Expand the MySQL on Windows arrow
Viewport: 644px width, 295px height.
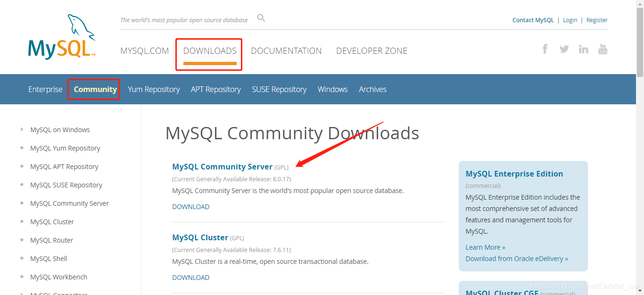[22, 129]
